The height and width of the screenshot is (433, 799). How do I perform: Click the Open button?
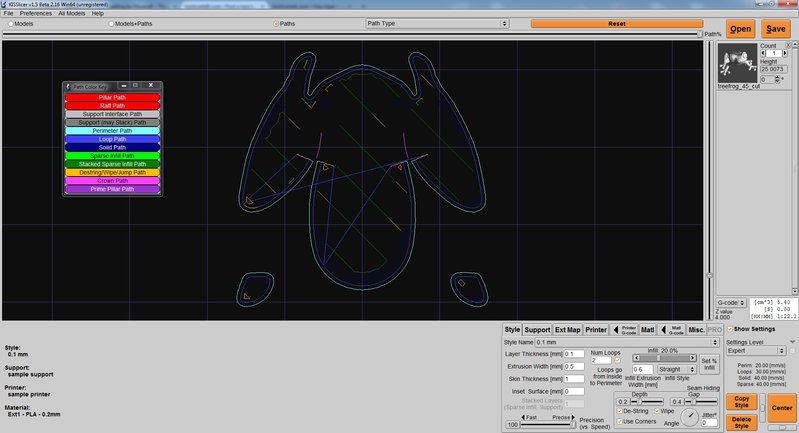740,29
